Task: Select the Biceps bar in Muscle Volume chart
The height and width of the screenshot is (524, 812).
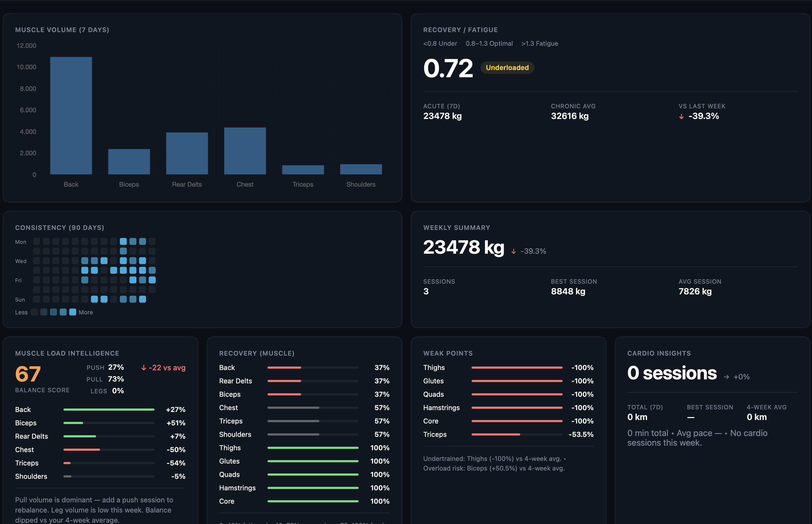Action: (x=129, y=162)
